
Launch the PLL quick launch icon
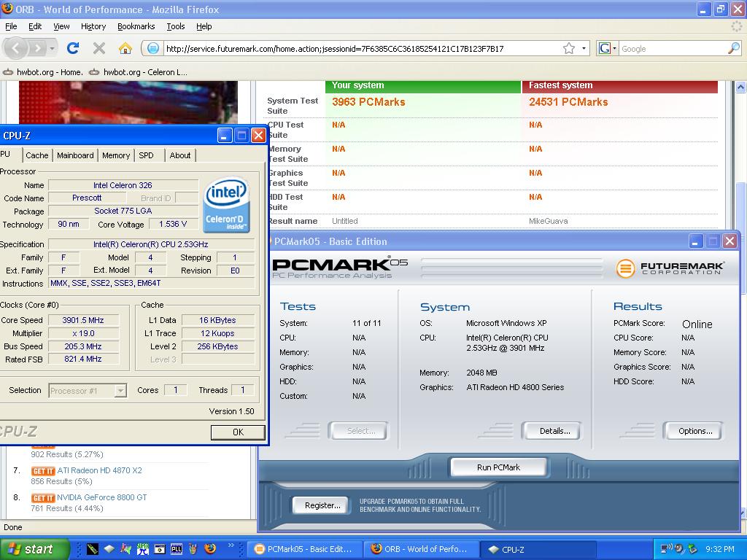pos(177,549)
